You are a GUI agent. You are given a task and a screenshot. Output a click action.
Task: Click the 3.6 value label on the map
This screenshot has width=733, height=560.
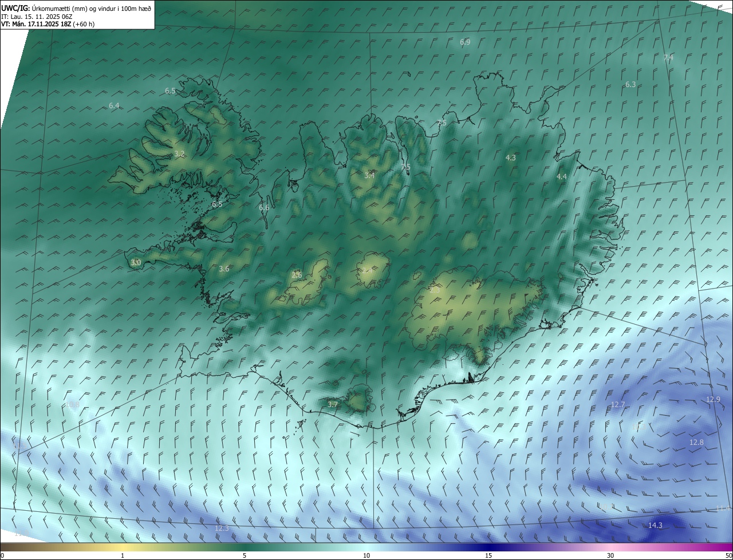224,269
